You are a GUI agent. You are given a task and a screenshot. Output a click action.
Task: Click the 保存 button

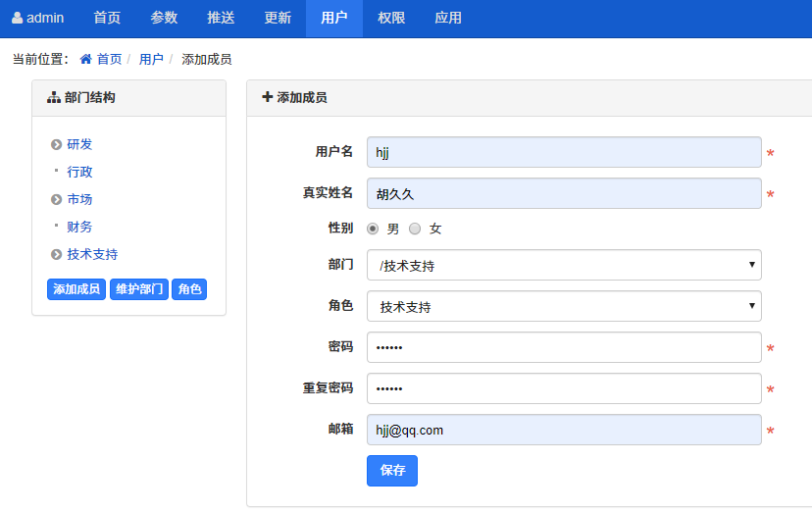point(392,471)
